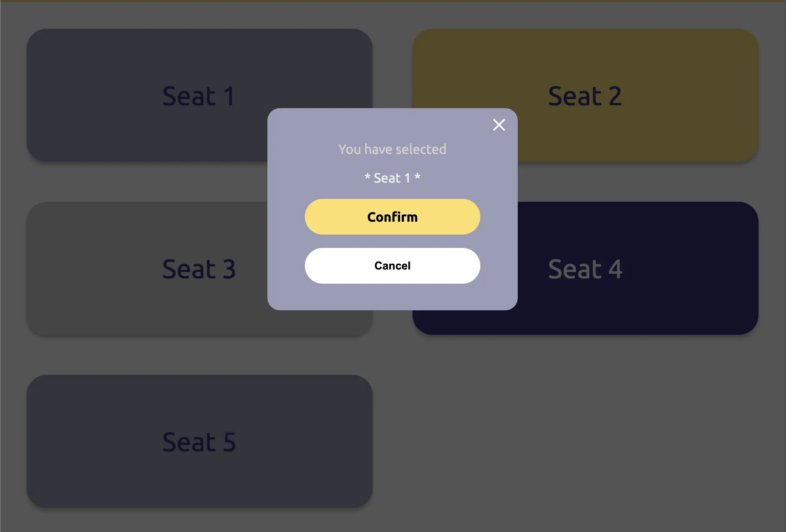The height and width of the screenshot is (532, 786).
Task: Click the "Seat 1" text on the tile
Action: [198, 96]
